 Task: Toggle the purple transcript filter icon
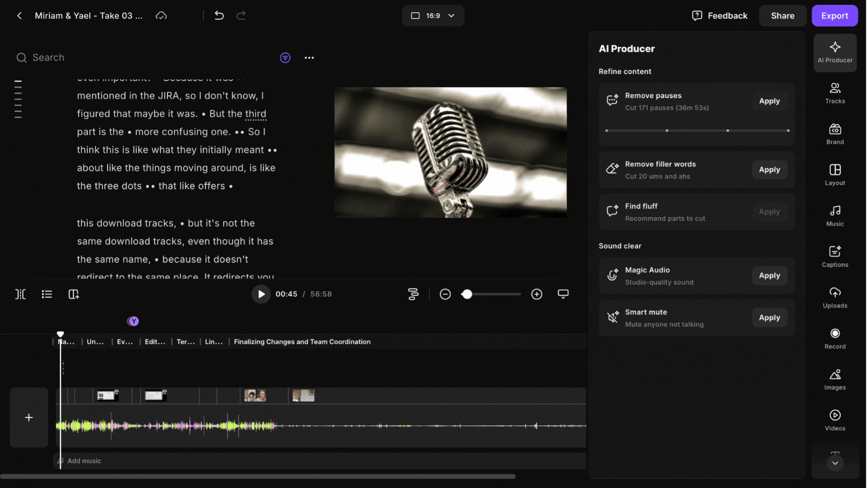285,58
